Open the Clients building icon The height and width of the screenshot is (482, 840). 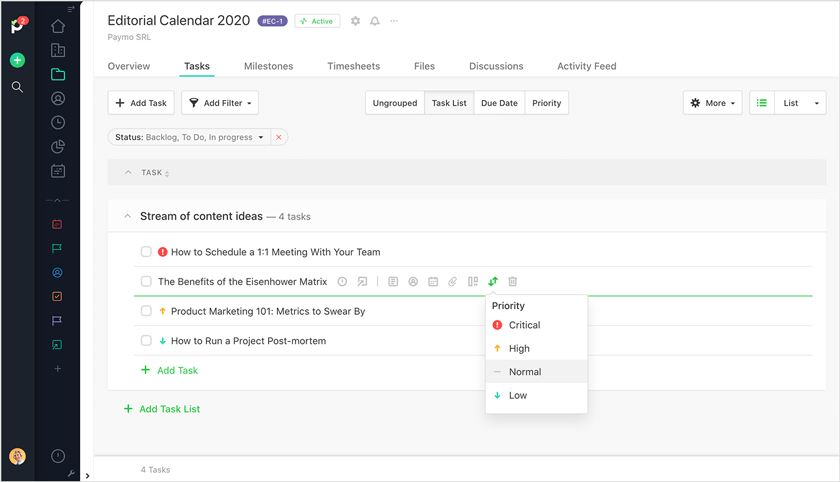coord(58,50)
